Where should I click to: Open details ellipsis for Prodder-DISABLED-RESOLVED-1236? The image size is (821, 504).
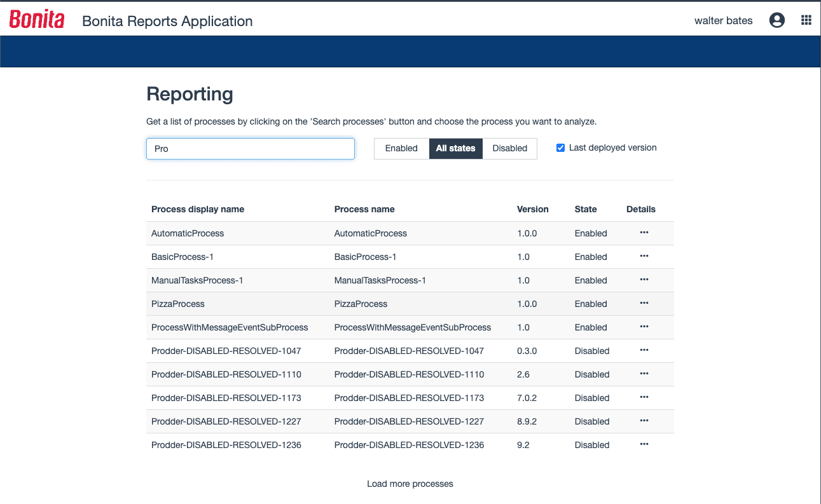(x=644, y=444)
